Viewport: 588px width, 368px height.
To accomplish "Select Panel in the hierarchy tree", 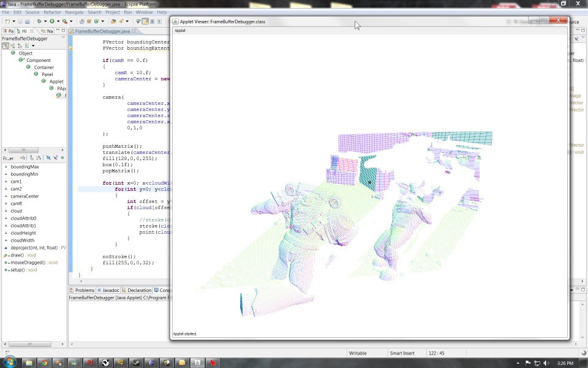I will pos(47,74).
